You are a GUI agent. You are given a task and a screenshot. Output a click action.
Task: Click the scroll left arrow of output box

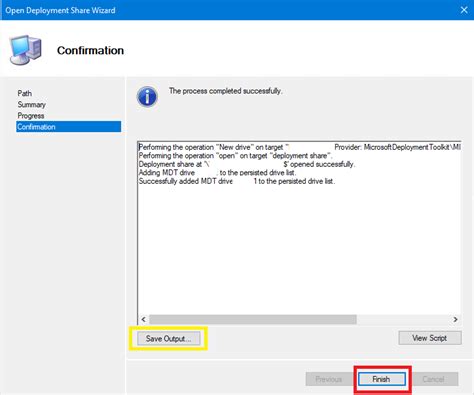coord(144,319)
